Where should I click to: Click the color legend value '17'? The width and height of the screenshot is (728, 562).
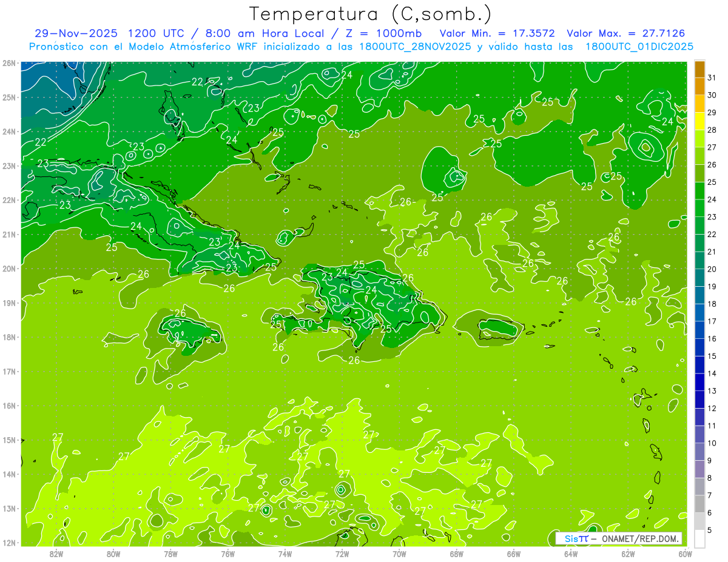click(x=712, y=321)
